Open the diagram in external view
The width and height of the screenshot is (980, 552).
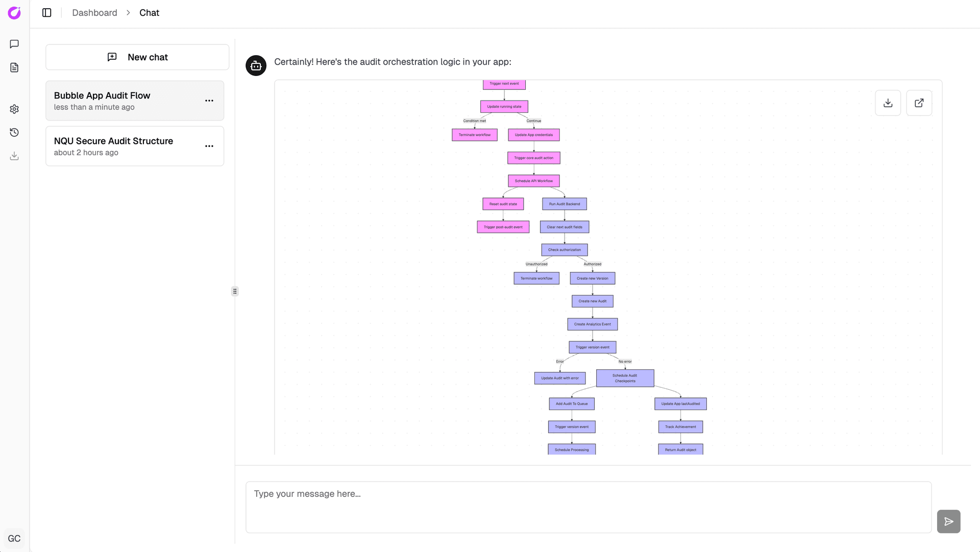[919, 103]
